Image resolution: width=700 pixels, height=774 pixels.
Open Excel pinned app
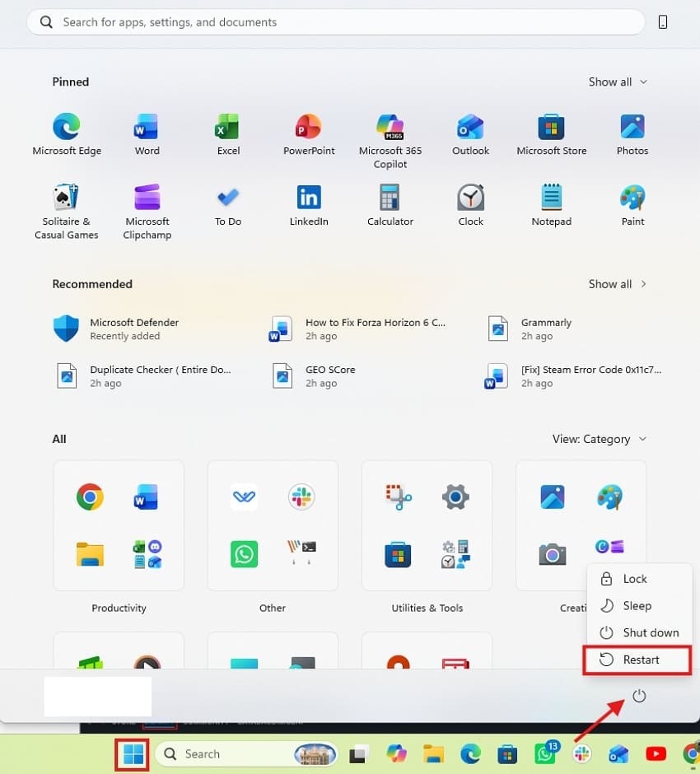pyautogui.click(x=228, y=134)
